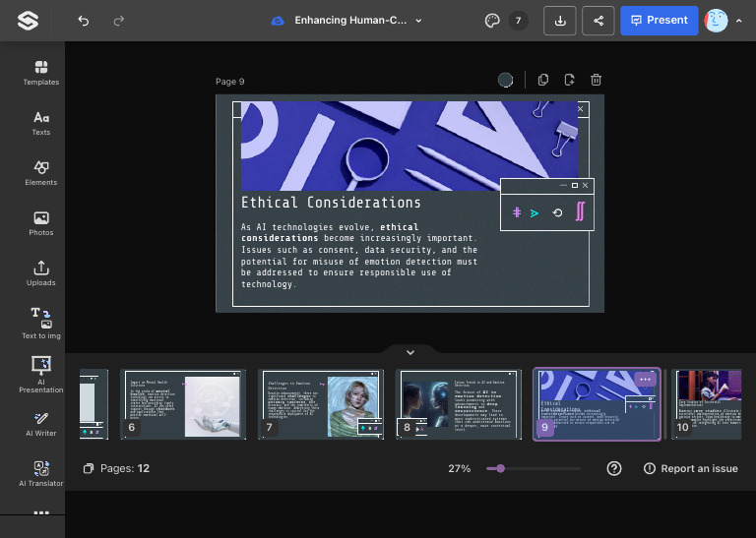Image resolution: width=756 pixels, height=538 pixels.
Task: Open Templates panel
Action: 41,73
